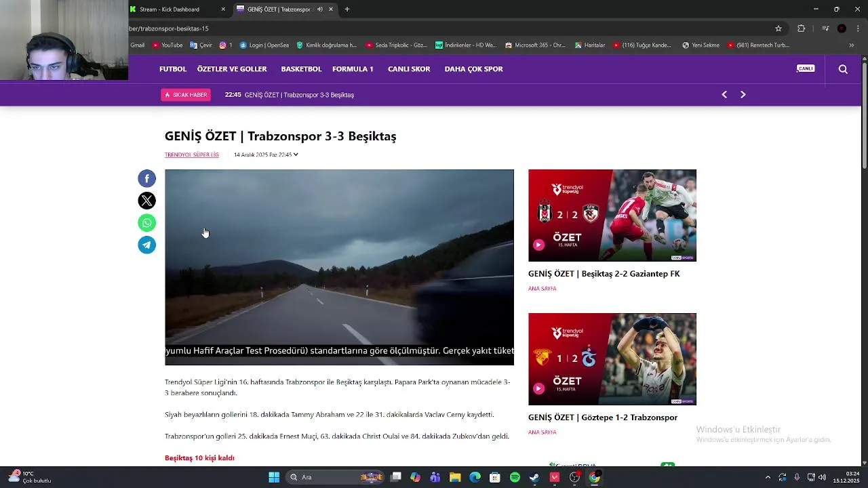Open ticker headline Trabzonspor 3-3 Beşiktaş
The image size is (868, 488).
pyautogui.click(x=299, y=95)
